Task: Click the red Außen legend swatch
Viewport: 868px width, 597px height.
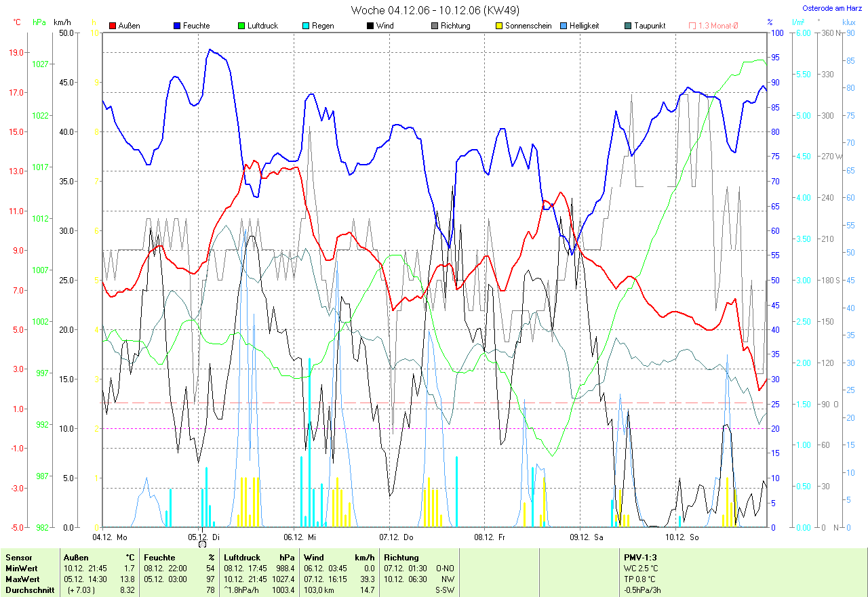Action: tap(113, 26)
